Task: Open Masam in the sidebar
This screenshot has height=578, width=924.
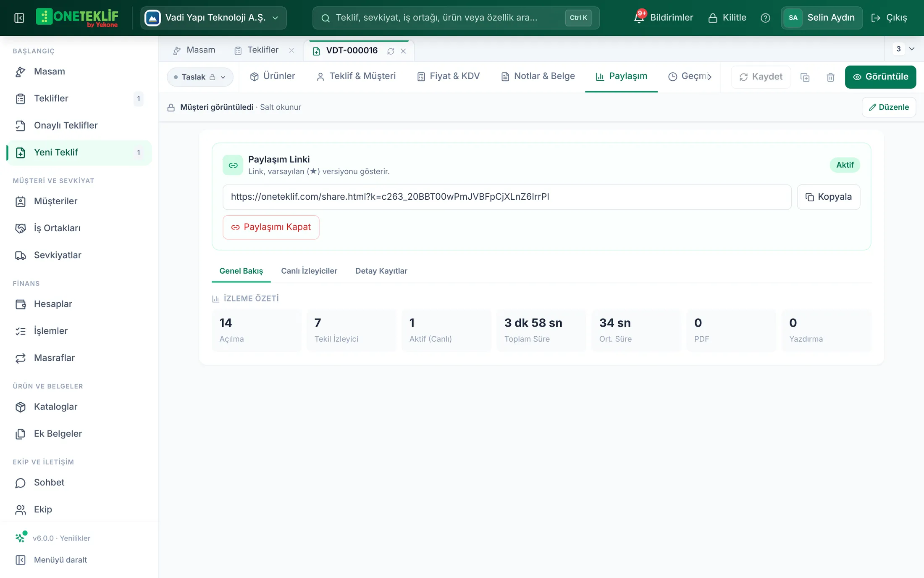Action: point(79,71)
